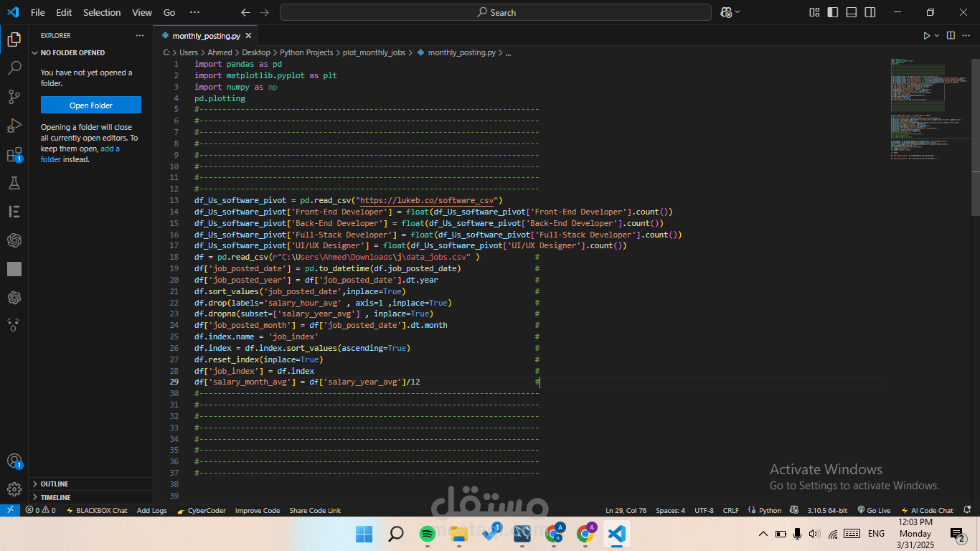The width and height of the screenshot is (980, 551).
Task: Click the Split Editor Right icon
Action: point(951,35)
